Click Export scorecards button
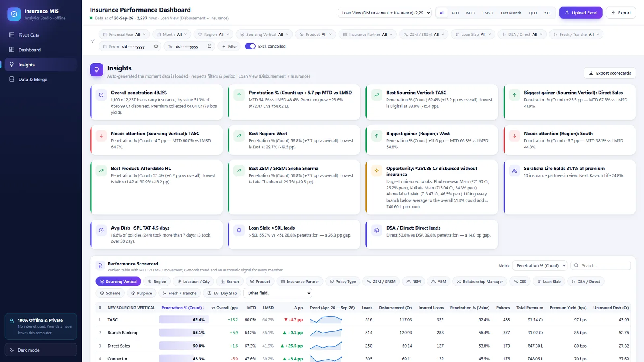 610,73
